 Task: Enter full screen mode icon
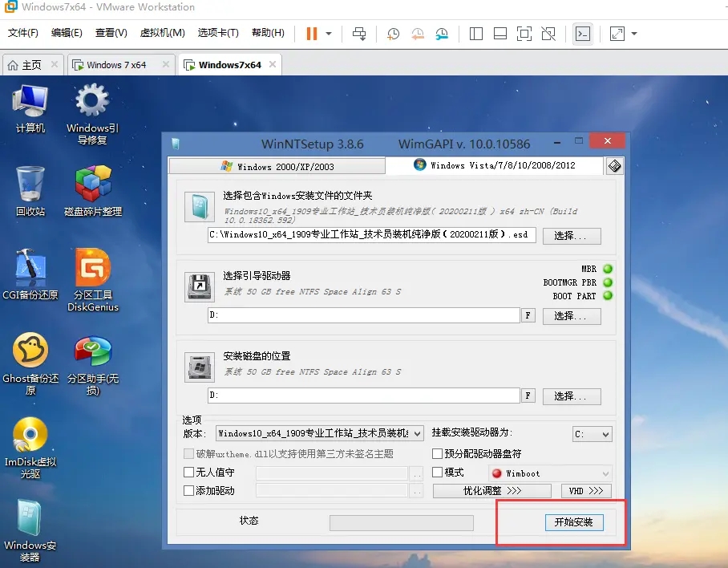524,34
